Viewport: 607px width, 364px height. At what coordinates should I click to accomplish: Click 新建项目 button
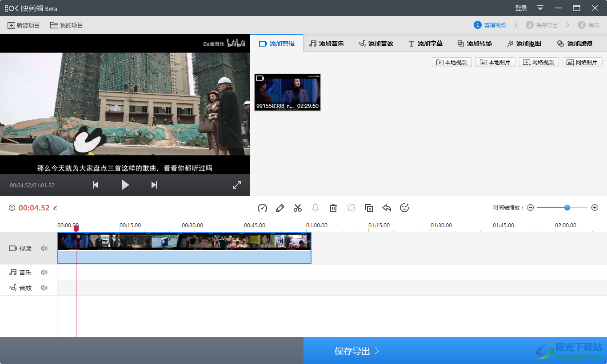click(x=24, y=25)
